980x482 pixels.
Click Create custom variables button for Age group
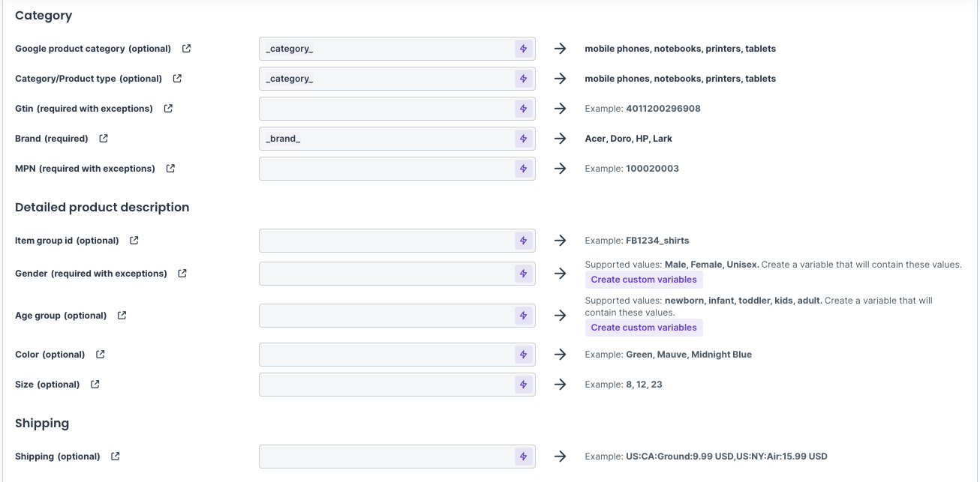point(644,328)
